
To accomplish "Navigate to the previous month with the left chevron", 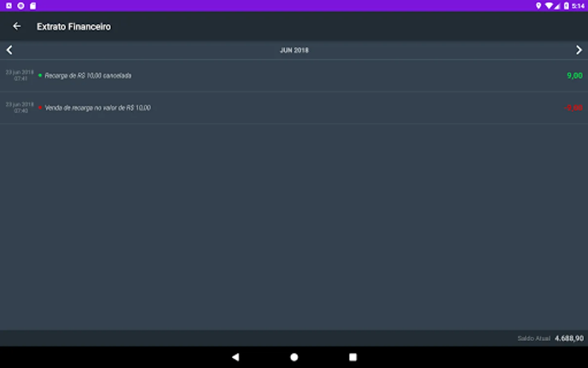I will (x=9, y=49).
